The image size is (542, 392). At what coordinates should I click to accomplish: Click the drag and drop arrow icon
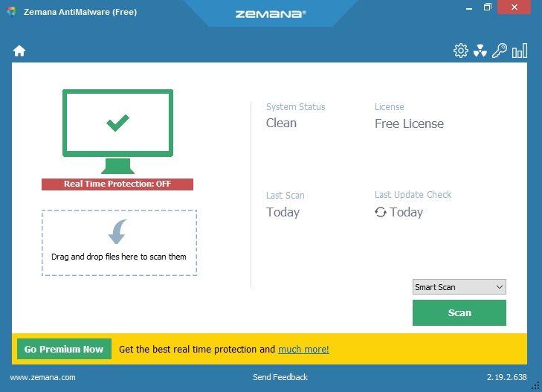click(x=117, y=231)
